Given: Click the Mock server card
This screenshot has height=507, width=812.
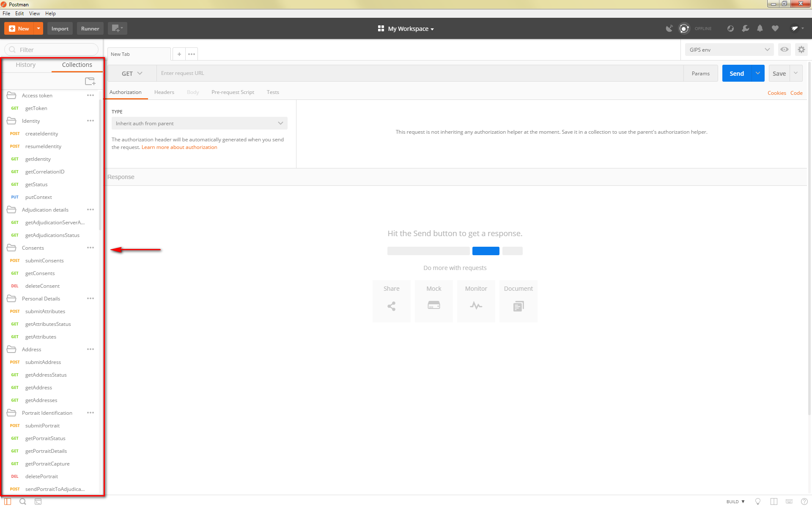Looking at the screenshot, I should point(434,301).
